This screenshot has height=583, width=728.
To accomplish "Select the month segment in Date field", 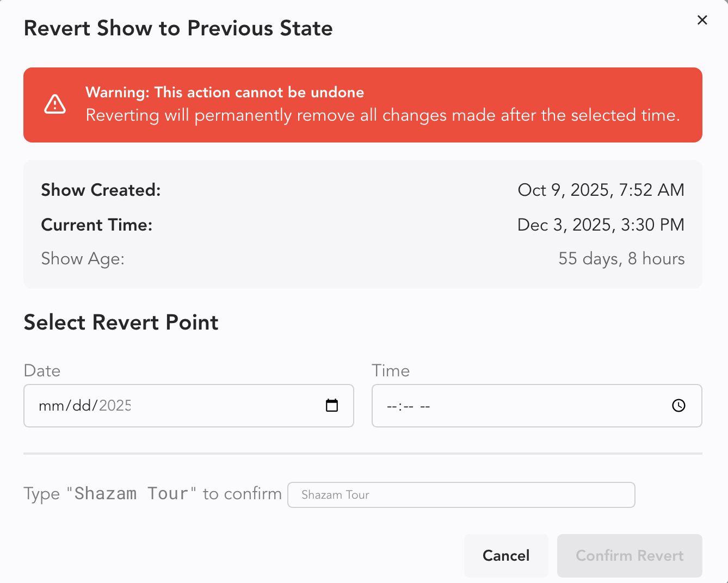I will pyautogui.click(x=51, y=406).
